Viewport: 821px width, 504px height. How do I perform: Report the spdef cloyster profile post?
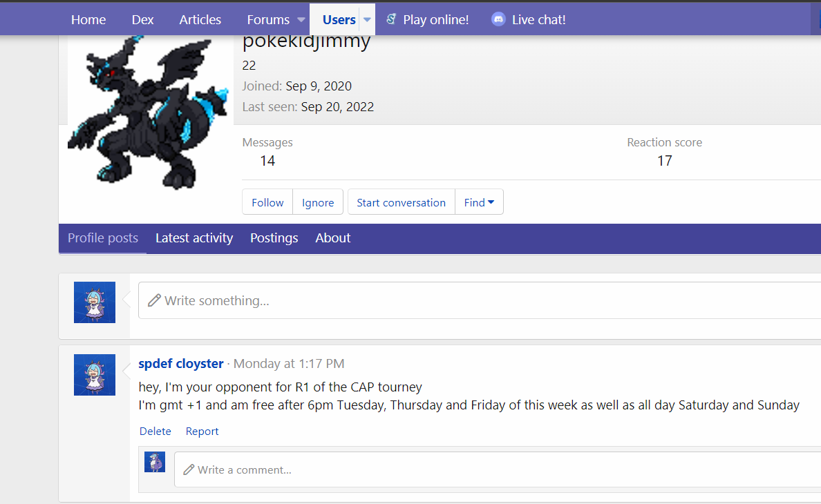point(202,432)
